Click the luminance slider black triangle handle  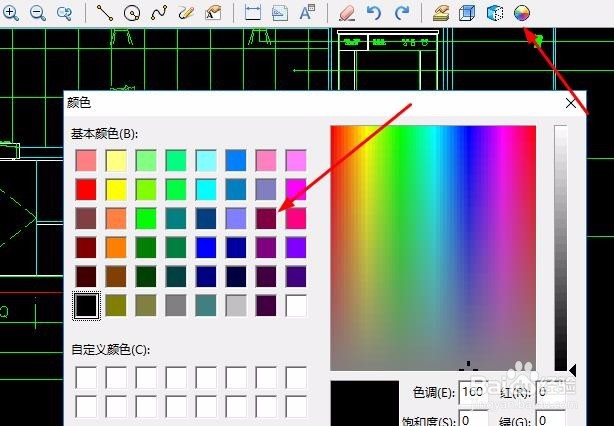tap(572, 370)
